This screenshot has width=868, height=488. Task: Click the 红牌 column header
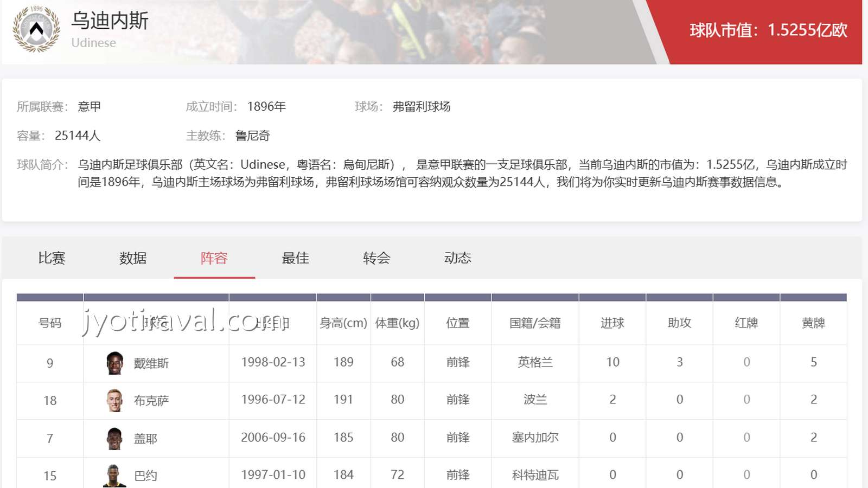click(746, 323)
